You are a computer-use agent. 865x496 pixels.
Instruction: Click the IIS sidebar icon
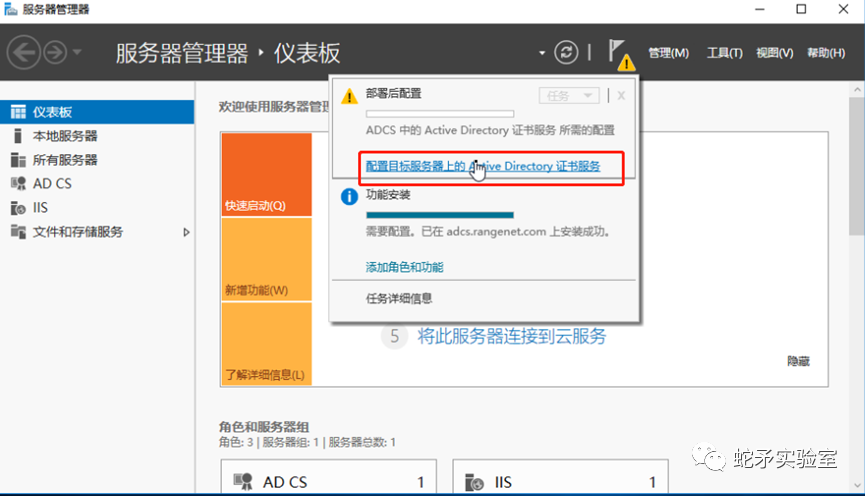[x=18, y=208]
